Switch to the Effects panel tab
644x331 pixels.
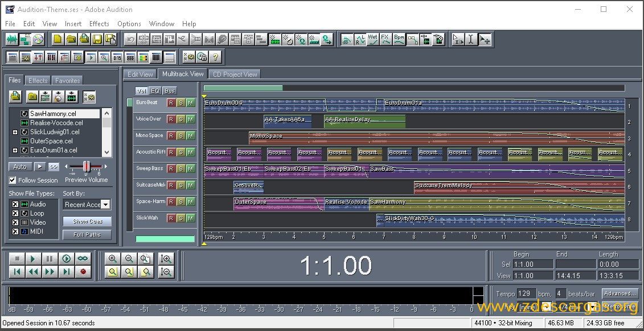pos(38,80)
